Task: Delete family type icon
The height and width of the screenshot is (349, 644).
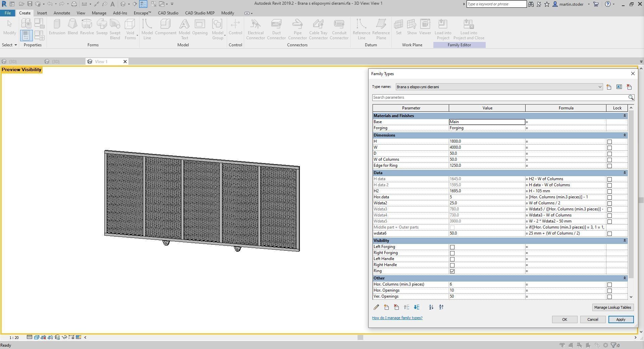Action: 629,87
